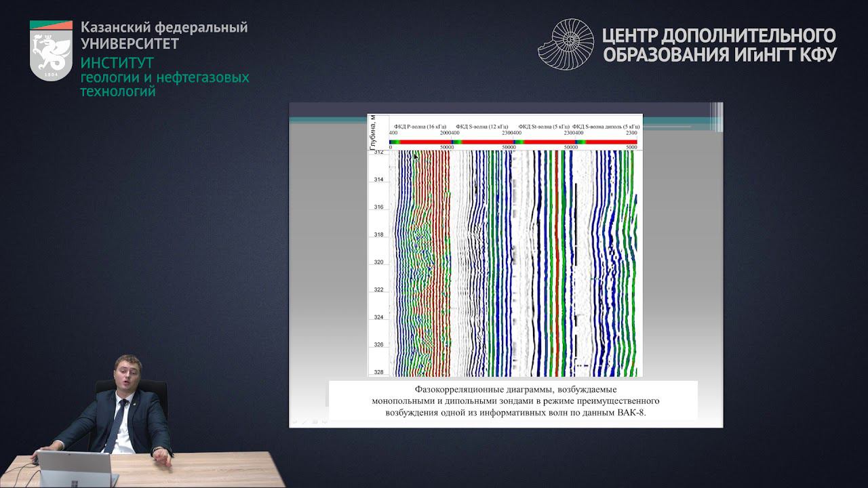Click depth mark 324 on the depth axis
868x488 pixels.
tap(378, 317)
